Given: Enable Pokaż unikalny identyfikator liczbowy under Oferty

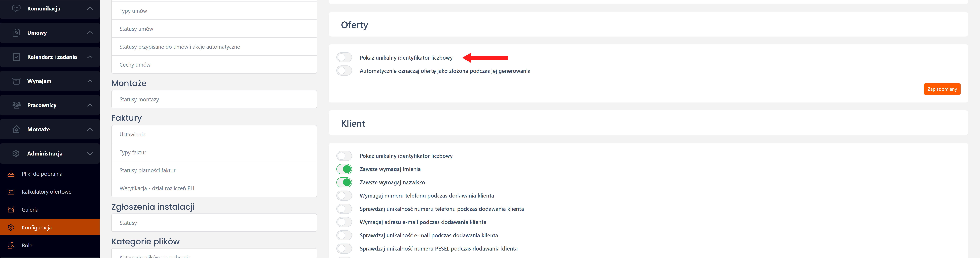Looking at the screenshot, I should pos(344,57).
